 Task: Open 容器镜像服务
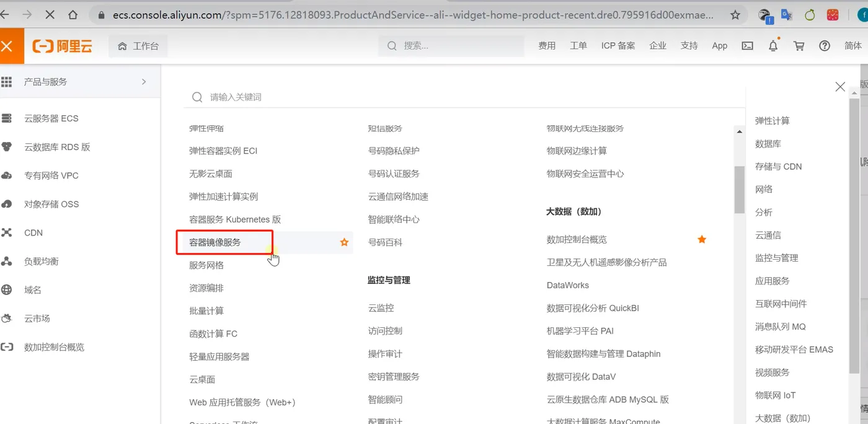[215, 242]
